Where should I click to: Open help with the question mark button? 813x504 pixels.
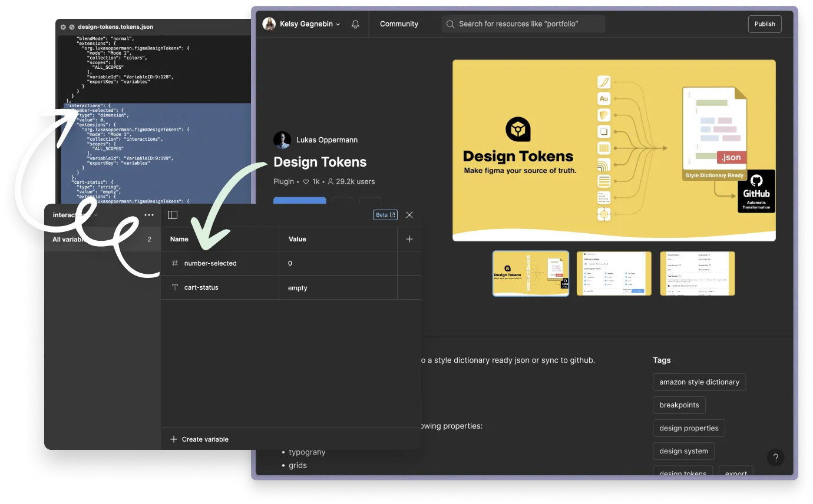point(776,457)
